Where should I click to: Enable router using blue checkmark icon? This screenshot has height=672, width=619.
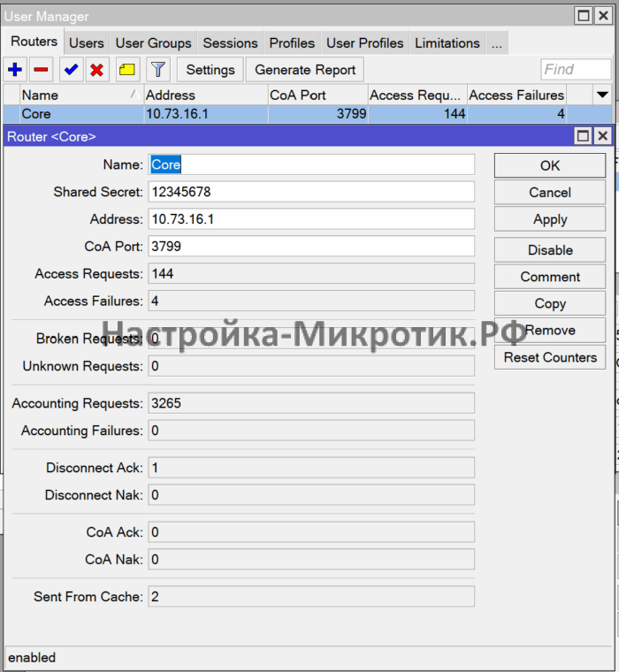71,70
